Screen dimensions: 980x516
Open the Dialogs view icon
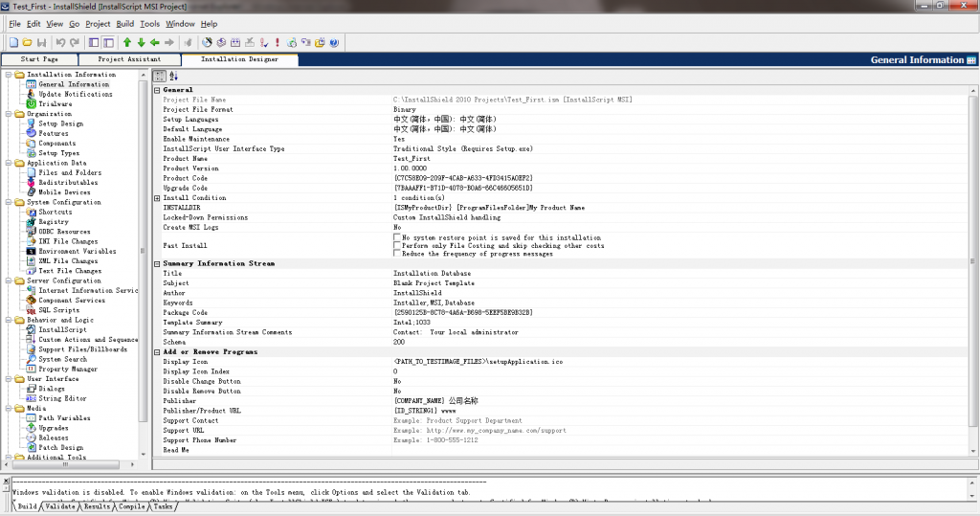32,389
